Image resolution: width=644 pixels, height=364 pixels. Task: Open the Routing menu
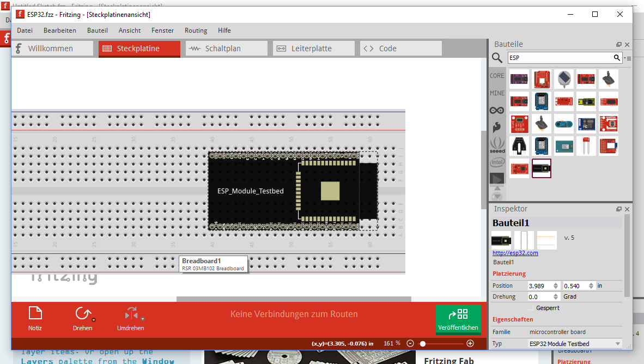[x=196, y=31]
